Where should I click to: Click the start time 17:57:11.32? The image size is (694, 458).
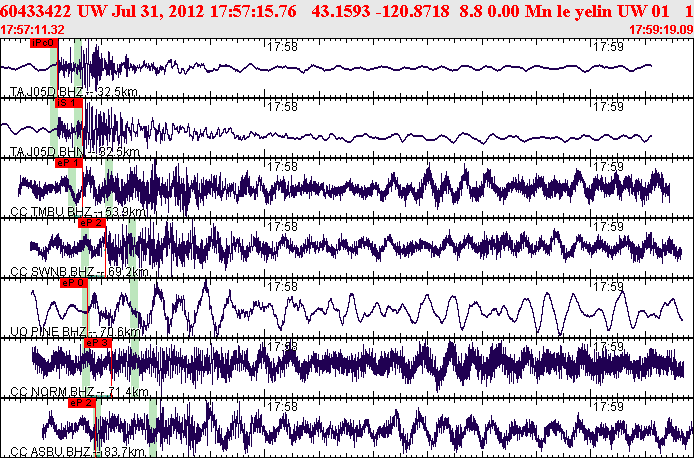point(33,29)
